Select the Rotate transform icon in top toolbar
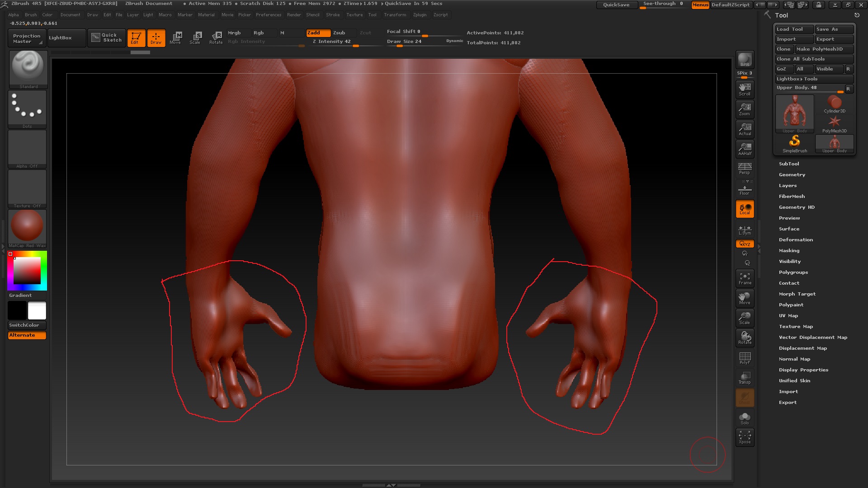The width and height of the screenshot is (868, 488). tap(216, 38)
